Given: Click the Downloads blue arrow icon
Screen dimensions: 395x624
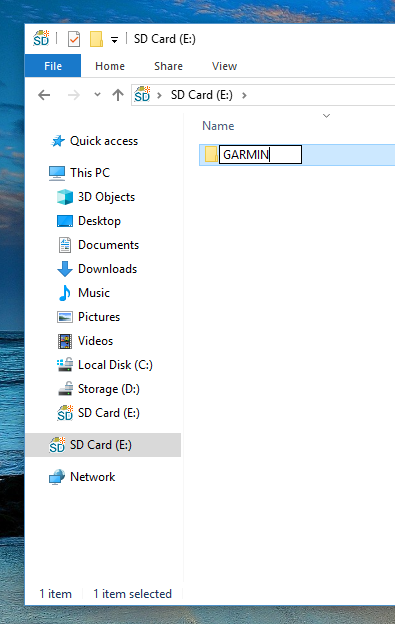Looking at the screenshot, I should (65, 269).
